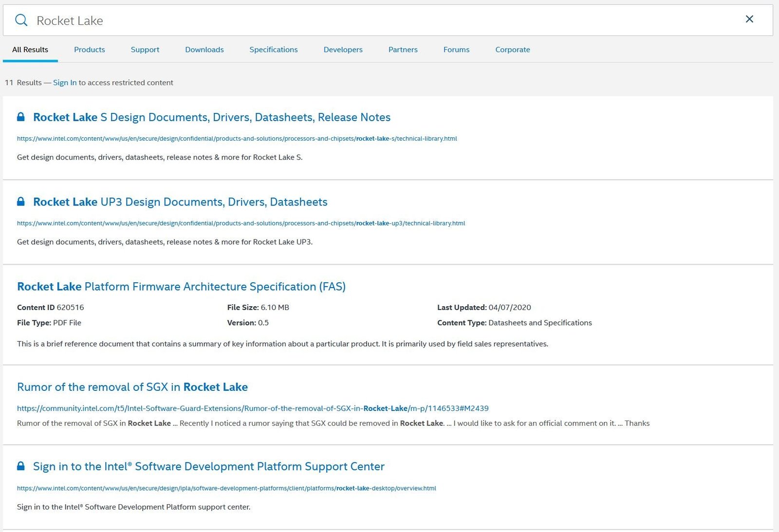Switch to the Corporate tab
Viewport: 779px width, 532px height.
(x=513, y=50)
